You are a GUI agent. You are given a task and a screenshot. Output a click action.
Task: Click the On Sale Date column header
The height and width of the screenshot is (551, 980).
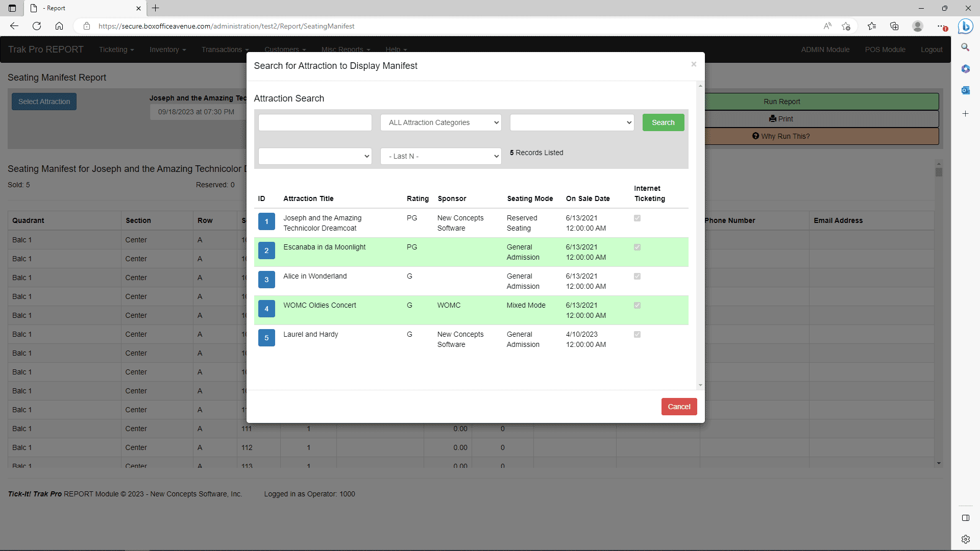point(587,198)
